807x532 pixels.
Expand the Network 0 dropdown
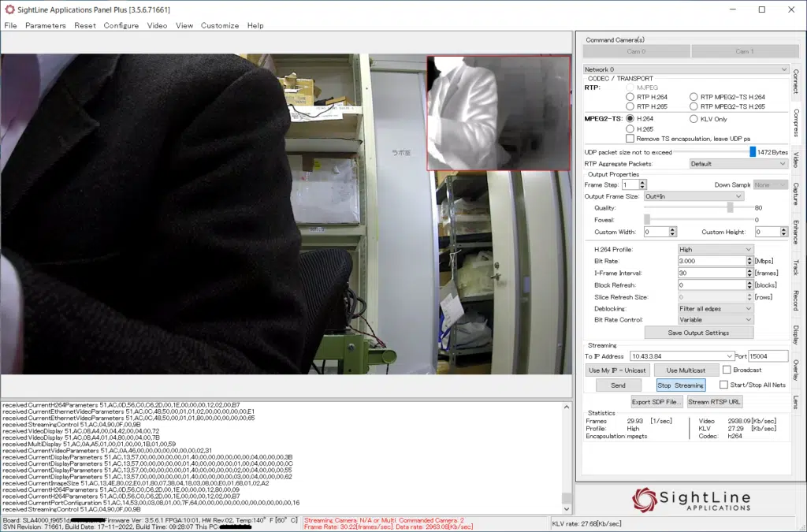tap(686, 69)
